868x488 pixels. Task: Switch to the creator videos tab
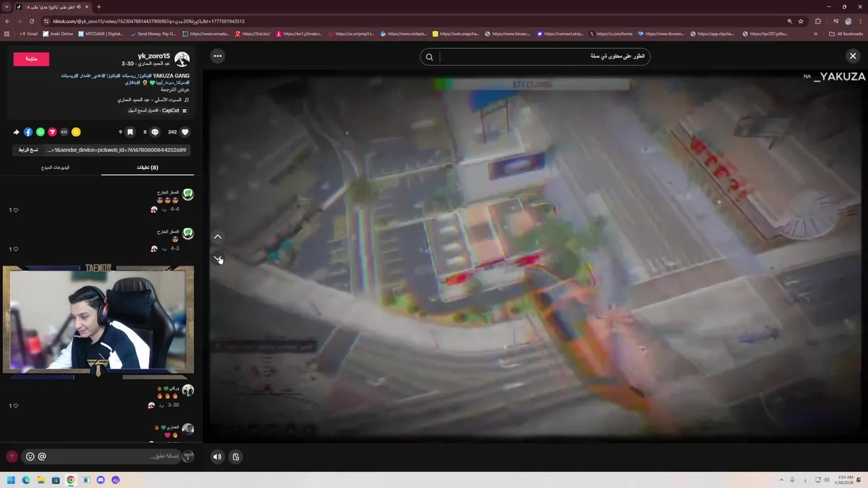55,167
